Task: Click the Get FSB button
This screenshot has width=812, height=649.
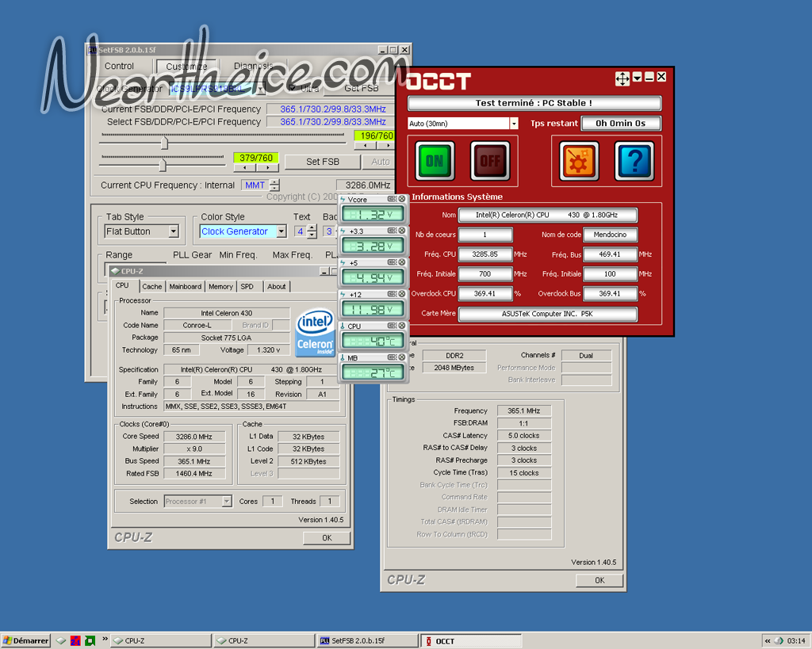Action: click(x=361, y=88)
